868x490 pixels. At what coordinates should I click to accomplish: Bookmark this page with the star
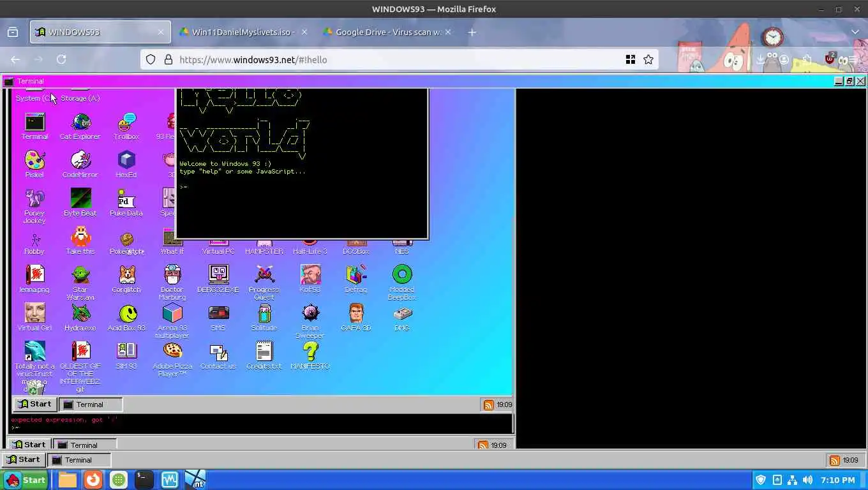(648, 59)
